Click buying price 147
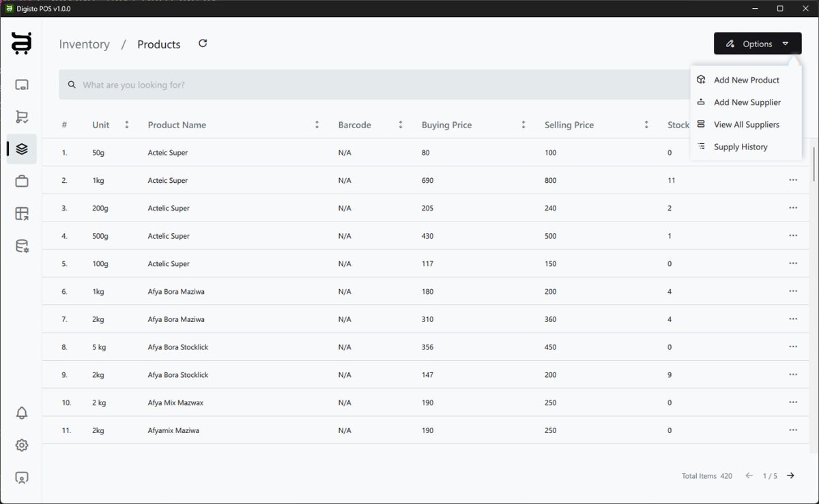 click(427, 374)
